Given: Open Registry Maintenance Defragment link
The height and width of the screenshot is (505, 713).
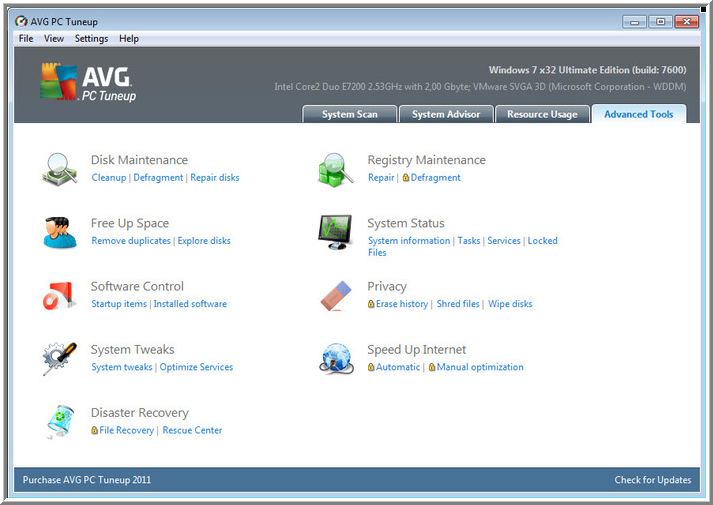Looking at the screenshot, I should (x=436, y=178).
